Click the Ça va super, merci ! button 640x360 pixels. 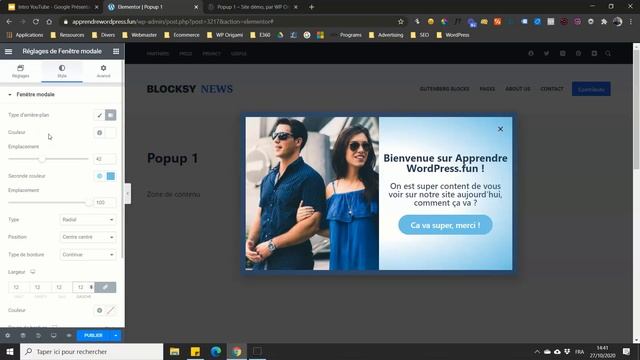445,225
